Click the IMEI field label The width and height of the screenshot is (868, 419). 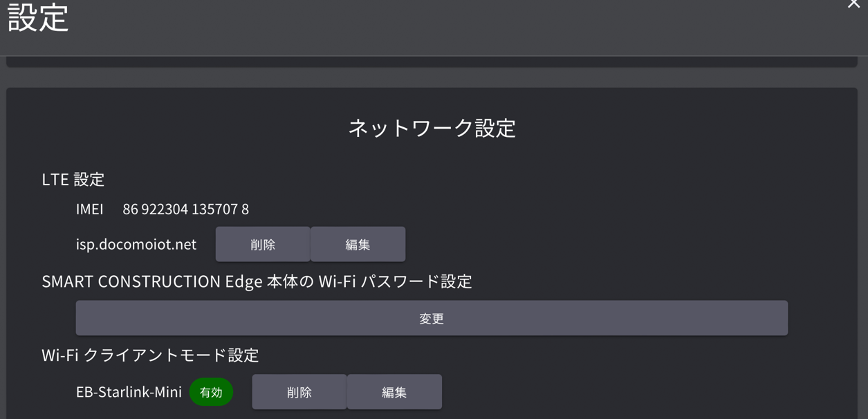point(89,209)
